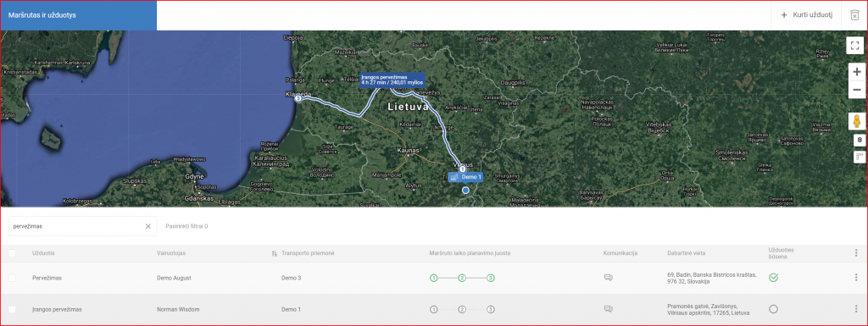Focus the task search input field

click(x=77, y=226)
